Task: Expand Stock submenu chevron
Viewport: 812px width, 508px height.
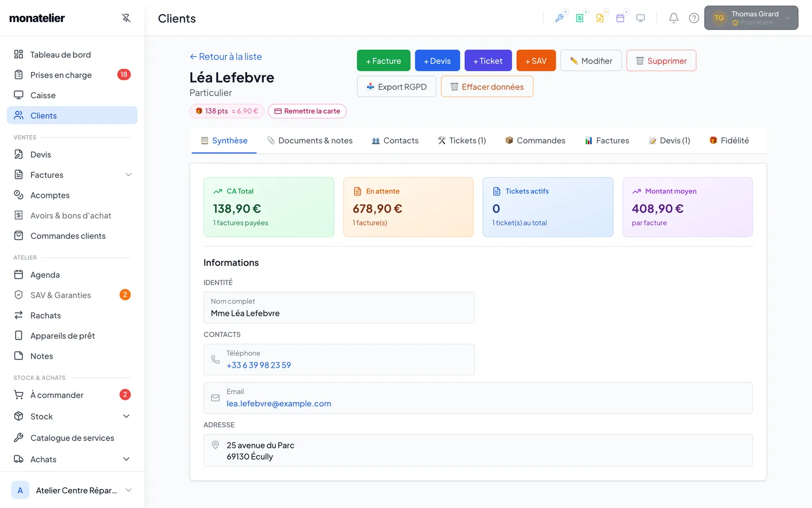Action: point(126,417)
